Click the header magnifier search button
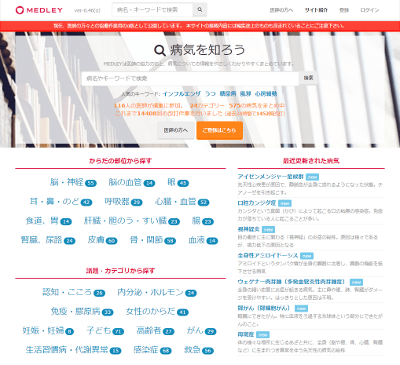 (x=200, y=10)
